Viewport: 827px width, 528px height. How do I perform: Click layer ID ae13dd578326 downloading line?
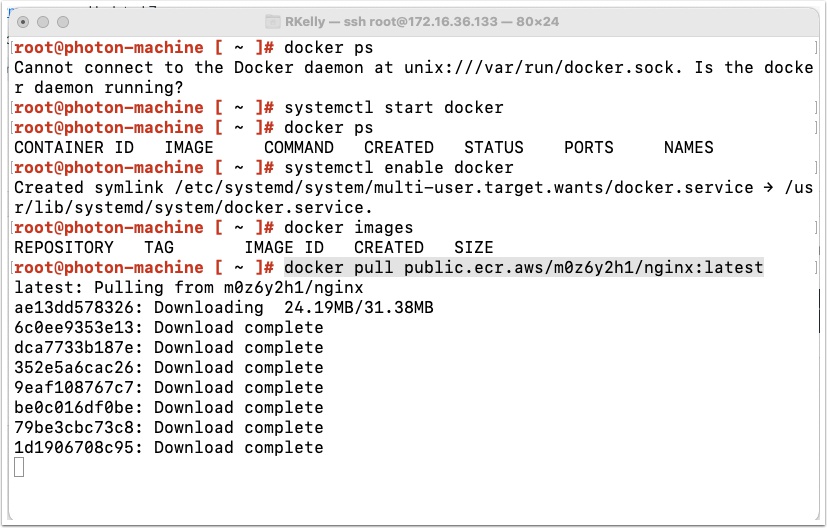[224, 308]
